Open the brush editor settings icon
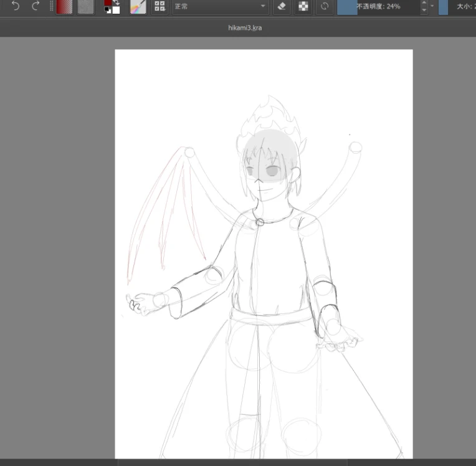Viewport: 476px width, 466px height. tap(138, 7)
